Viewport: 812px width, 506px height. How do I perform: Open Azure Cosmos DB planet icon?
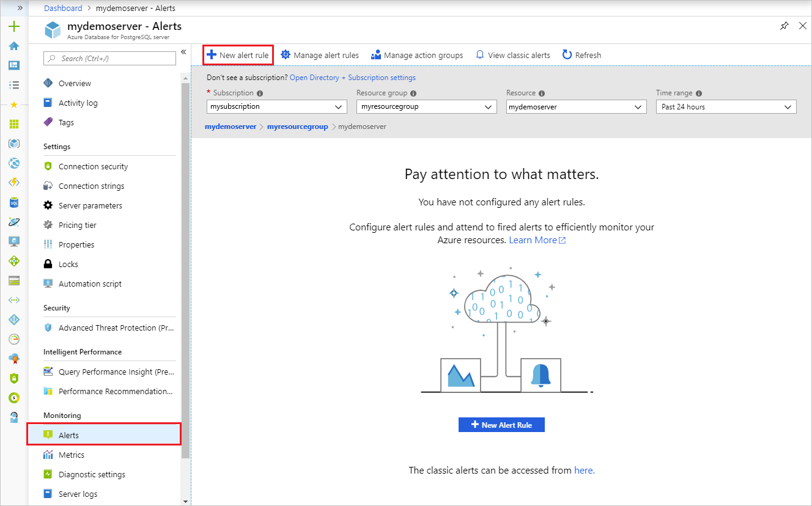[x=14, y=222]
